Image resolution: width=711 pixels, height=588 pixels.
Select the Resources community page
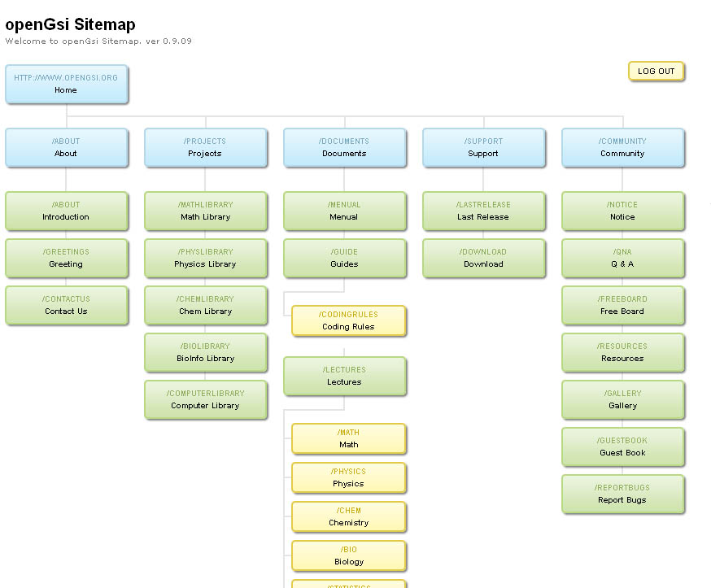coord(623,352)
